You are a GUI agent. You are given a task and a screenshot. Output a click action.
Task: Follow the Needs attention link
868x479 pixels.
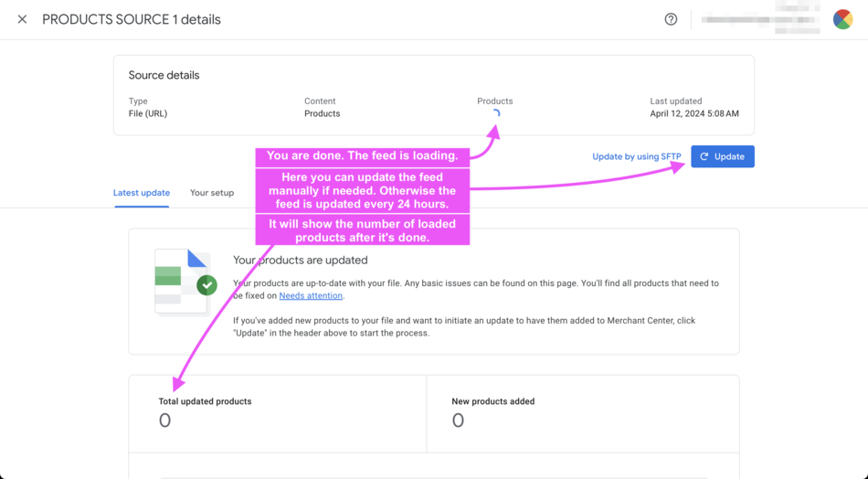[311, 296]
